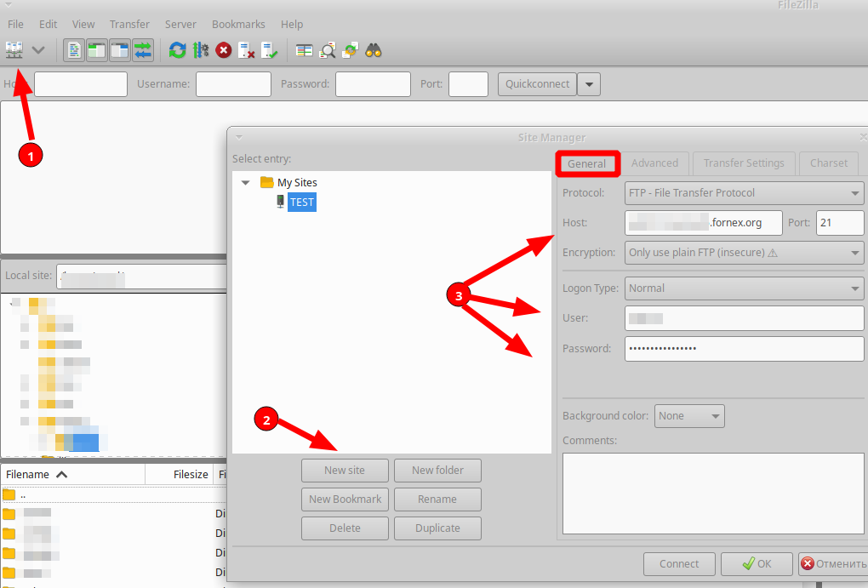This screenshot has height=588, width=868.
Task: Focus the quickconnect Username field
Action: 234,84
